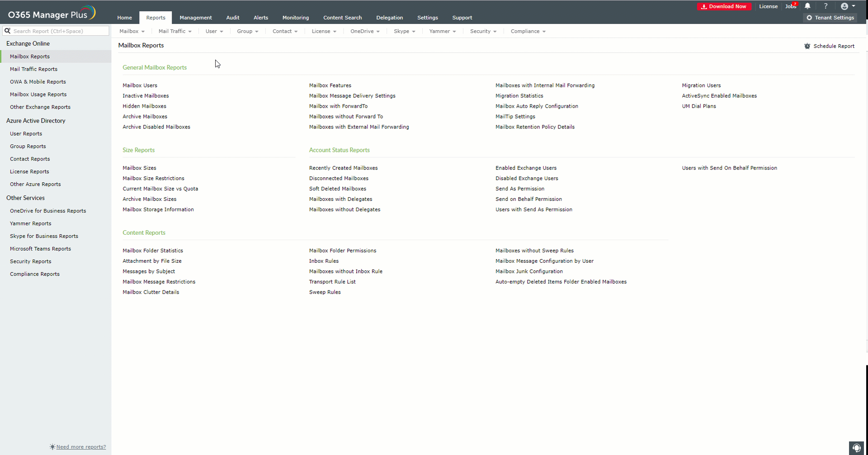The image size is (868, 455).
Task: Click the help question mark icon
Action: [826, 6]
